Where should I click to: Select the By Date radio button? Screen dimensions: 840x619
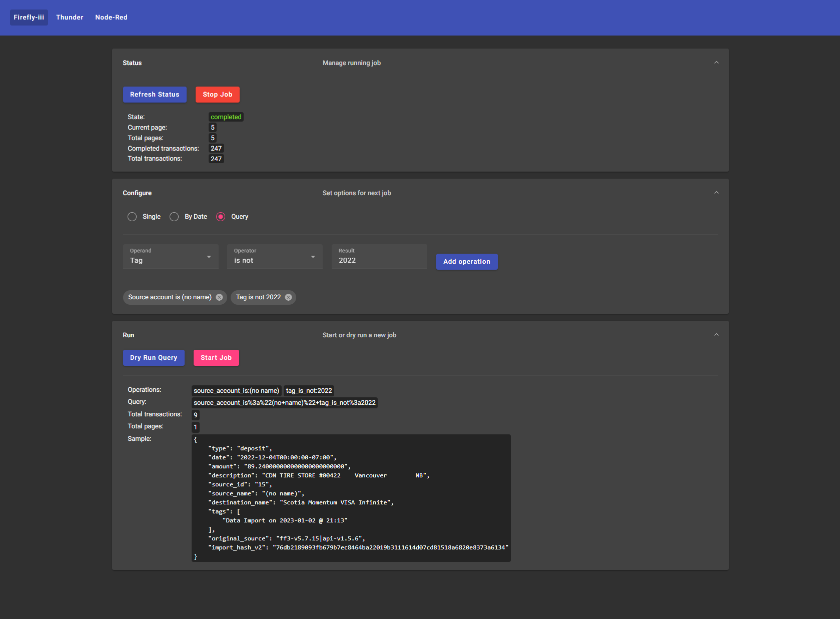(x=174, y=217)
